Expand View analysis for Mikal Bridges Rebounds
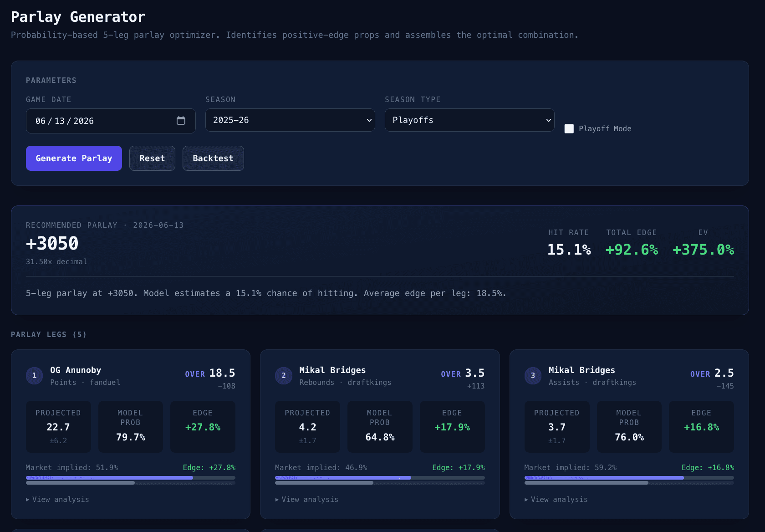 coord(307,500)
